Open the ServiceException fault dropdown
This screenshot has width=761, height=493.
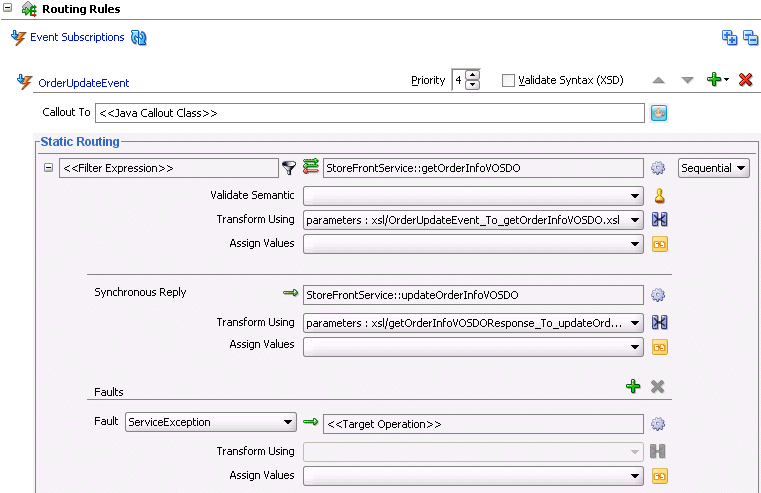tap(211, 422)
